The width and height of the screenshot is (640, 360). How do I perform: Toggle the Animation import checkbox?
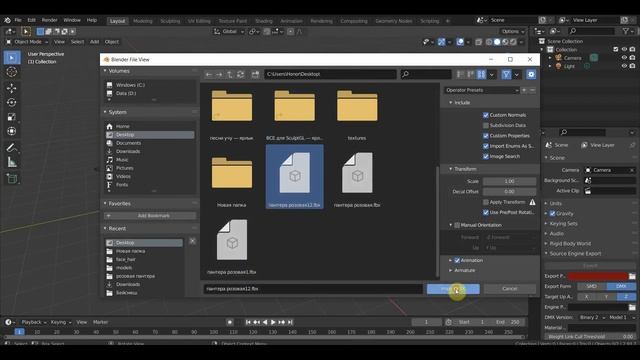457,260
